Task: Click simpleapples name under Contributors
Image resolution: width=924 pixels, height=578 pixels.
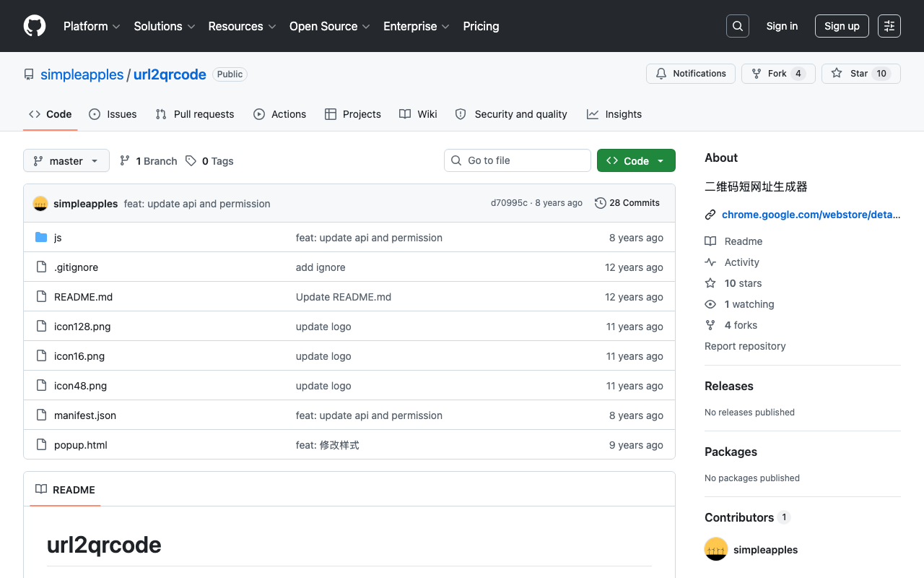Action: 765,550
